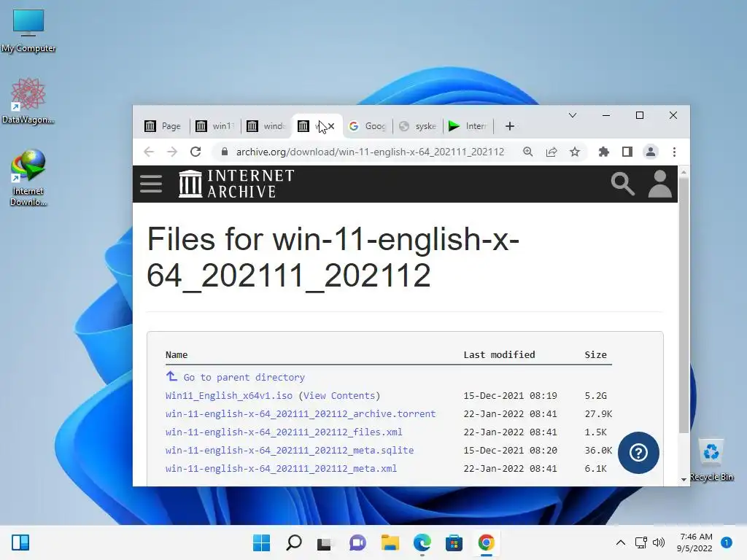Download Win11_English_x64v1.iso
747x560 pixels.
[228, 396]
